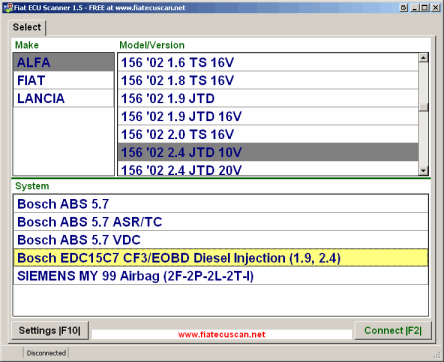The width and height of the screenshot is (444, 362).
Task: Click the model list scroll up arrow
Action: pyautogui.click(x=423, y=58)
